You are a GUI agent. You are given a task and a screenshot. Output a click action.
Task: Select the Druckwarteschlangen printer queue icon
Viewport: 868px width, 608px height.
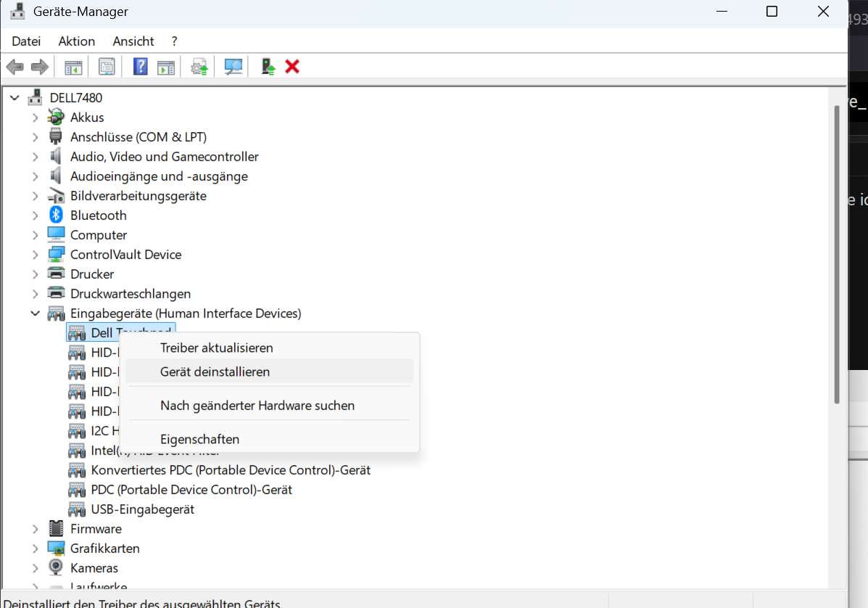56,293
